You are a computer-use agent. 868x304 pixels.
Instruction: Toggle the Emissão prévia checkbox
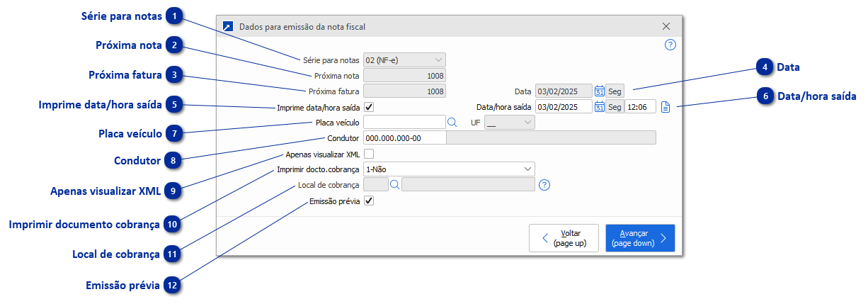pos(369,201)
